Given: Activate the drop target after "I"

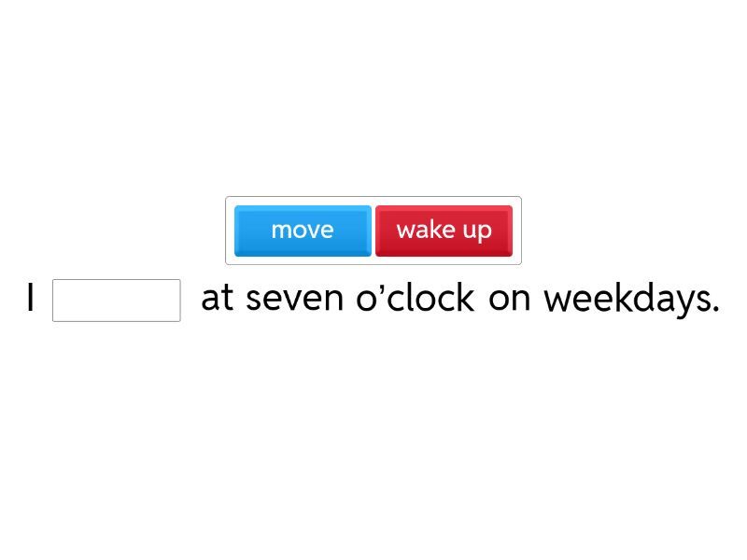Looking at the screenshot, I should (x=117, y=301).
